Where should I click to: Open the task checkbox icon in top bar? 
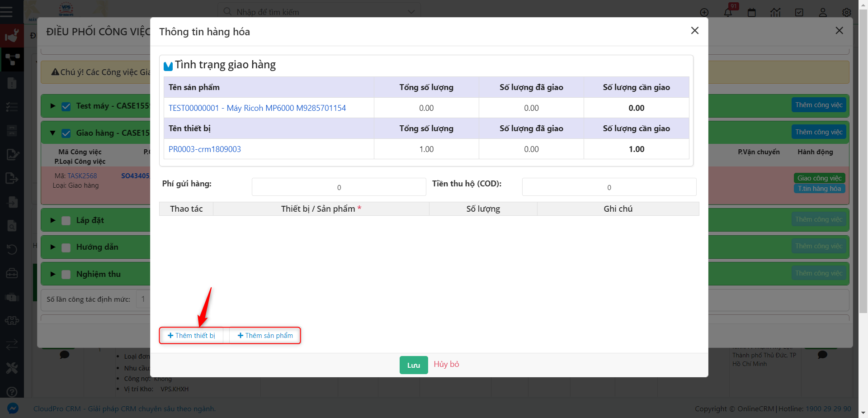click(x=799, y=12)
